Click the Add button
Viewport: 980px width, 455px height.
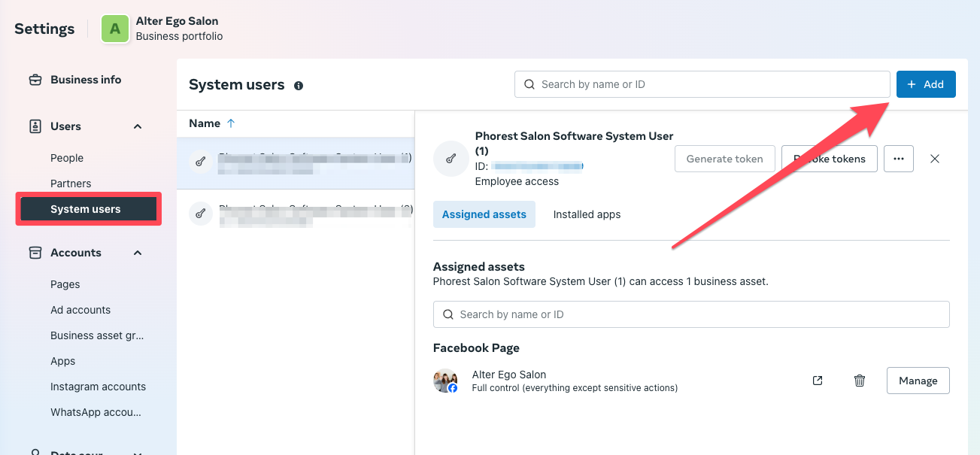(x=926, y=84)
